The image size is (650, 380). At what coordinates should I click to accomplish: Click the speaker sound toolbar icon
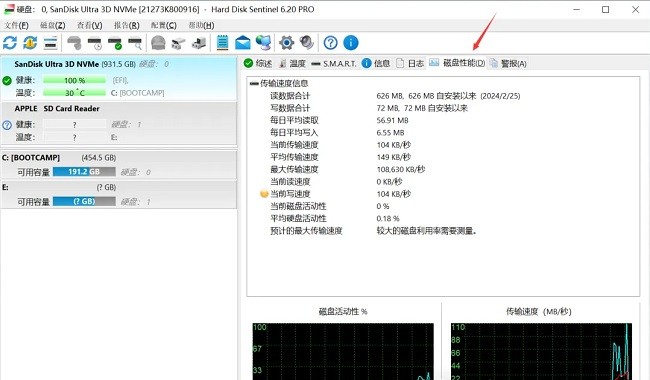307,43
